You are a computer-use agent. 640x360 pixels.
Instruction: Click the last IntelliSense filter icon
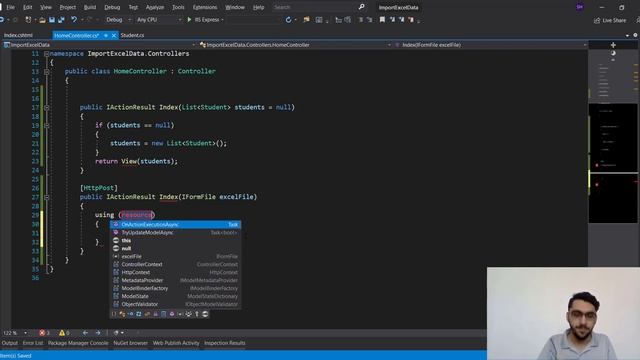pyautogui.click(x=205, y=314)
